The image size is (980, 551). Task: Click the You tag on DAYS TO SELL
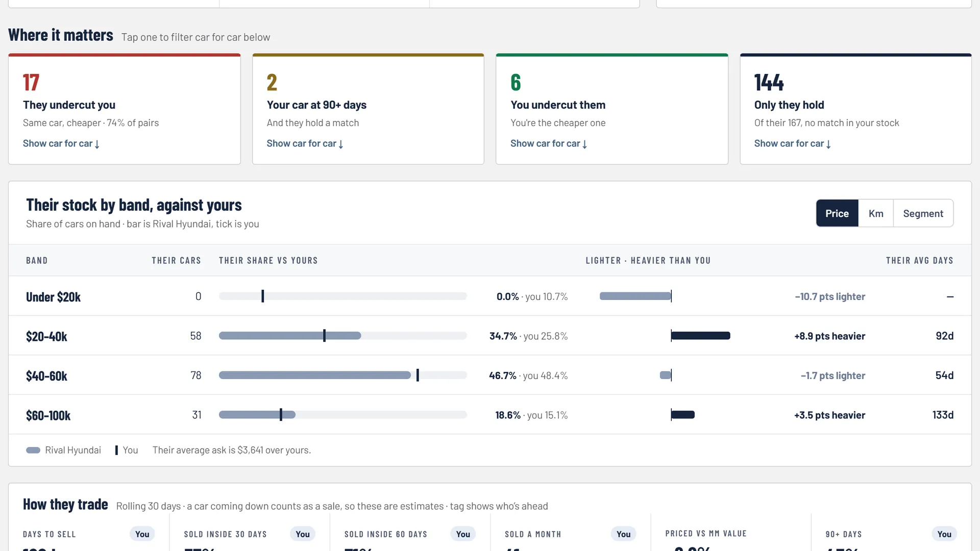[142, 534]
